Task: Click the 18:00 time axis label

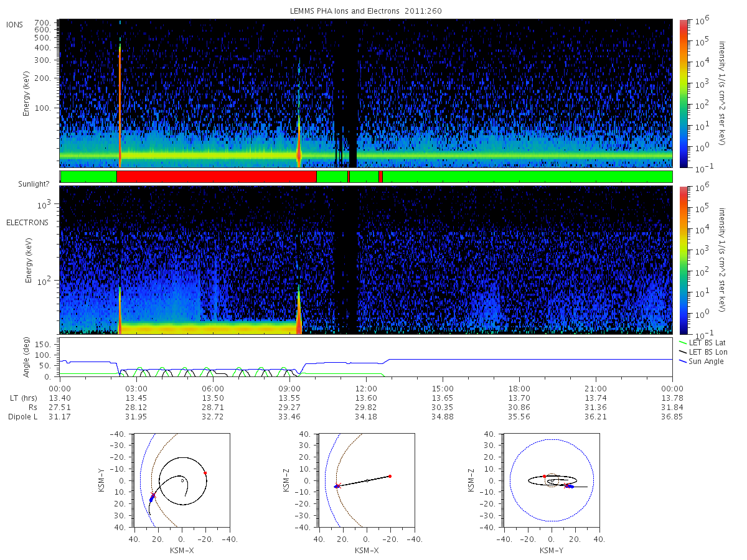Action: (519, 388)
